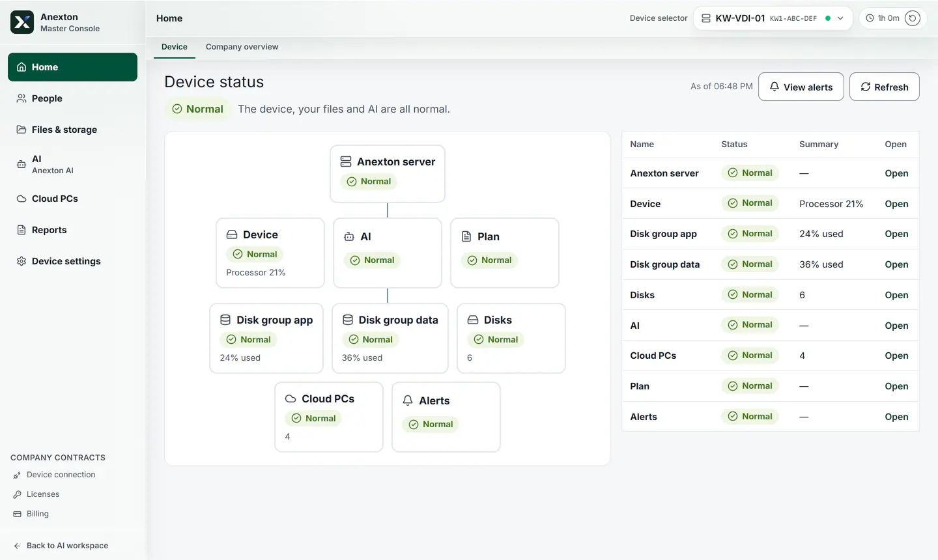Switch to the Device tab
Viewport: 938px width, 560px height.
click(x=175, y=47)
